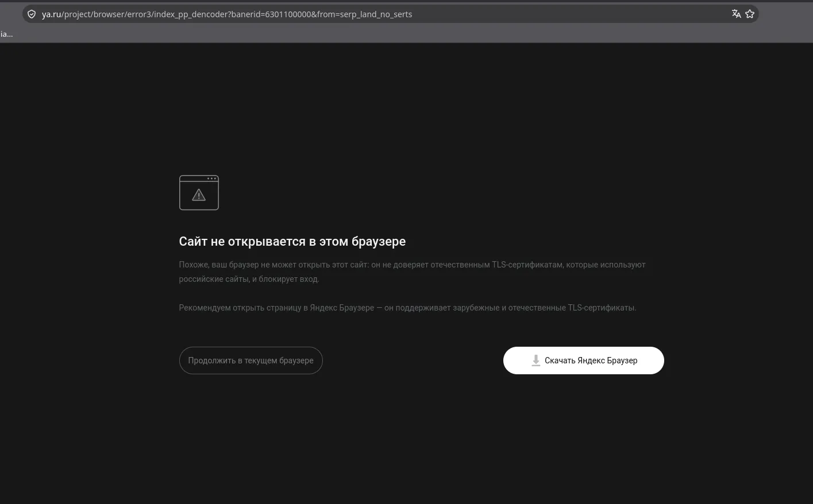The height and width of the screenshot is (504, 813).
Task: Open the translate page icon
Action: [x=736, y=14]
